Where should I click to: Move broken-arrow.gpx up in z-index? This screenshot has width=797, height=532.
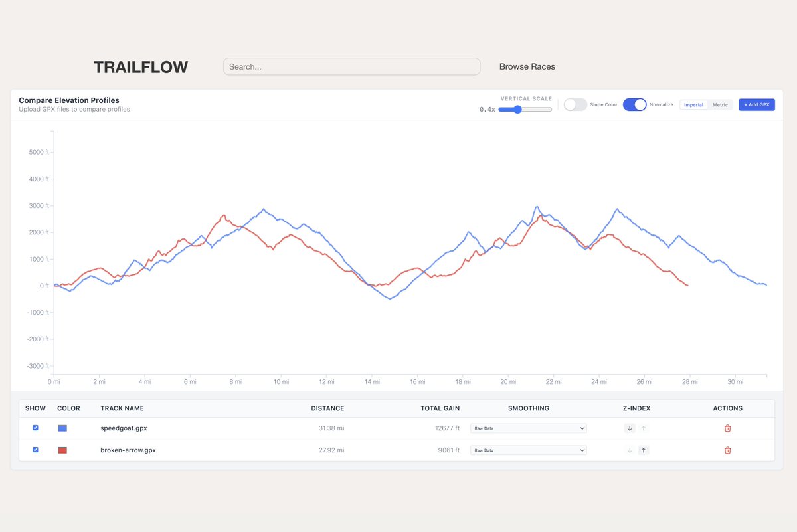click(643, 450)
